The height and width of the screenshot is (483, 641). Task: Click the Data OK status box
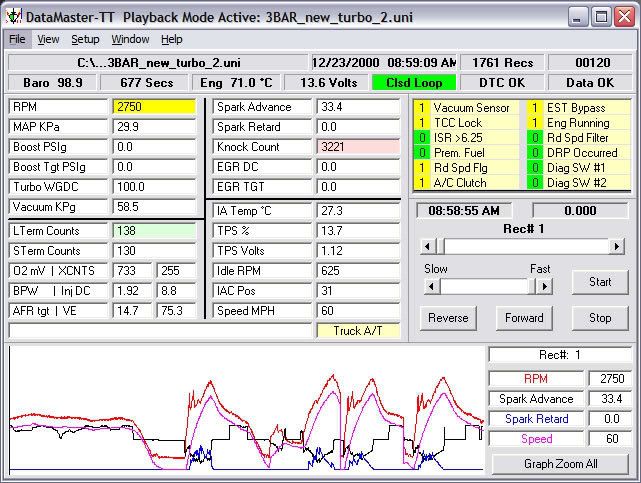(590, 83)
